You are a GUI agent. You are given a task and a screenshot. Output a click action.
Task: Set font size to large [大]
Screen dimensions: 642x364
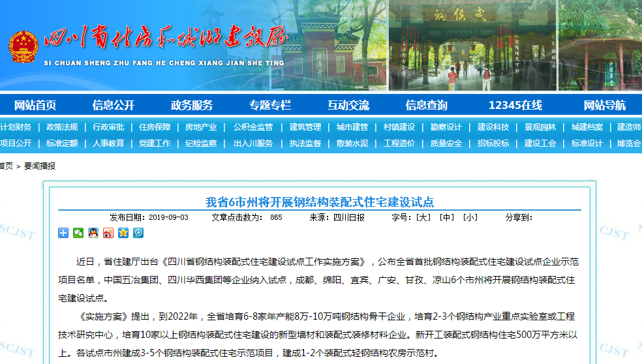point(423,217)
